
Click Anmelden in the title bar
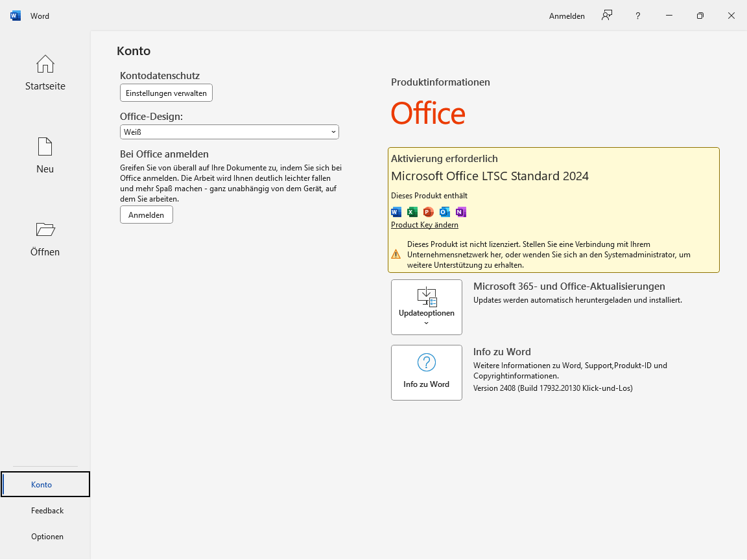tap(567, 16)
